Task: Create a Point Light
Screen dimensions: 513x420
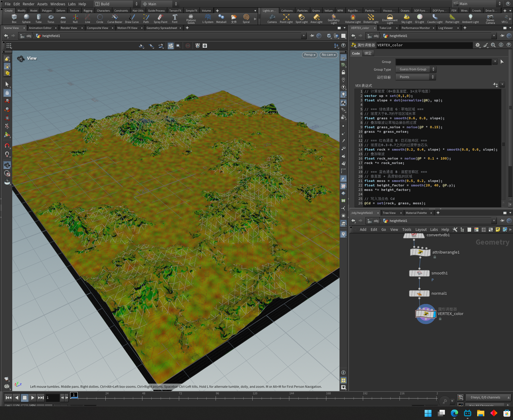Action: coord(286,18)
